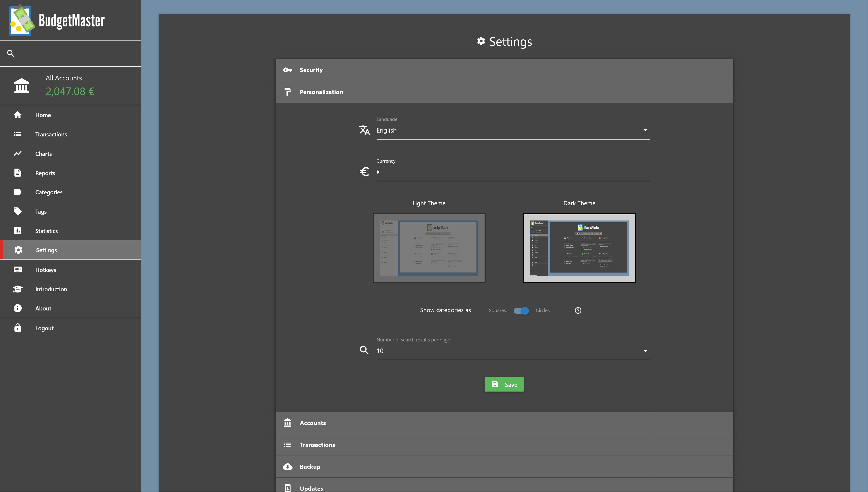This screenshot has height=492, width=868.
Task: Open Reports from the sidebar
Action: click(x=70, y=173)
